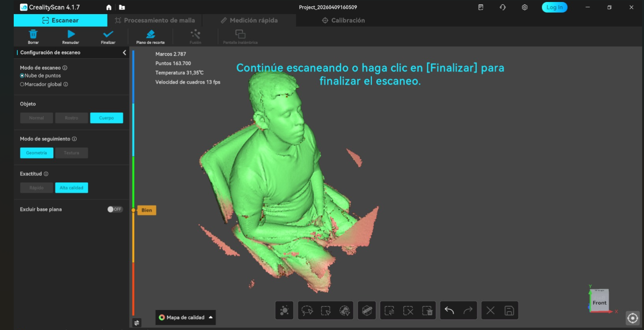644x330 pixels.
Task: Collapse Configuración de escaneo panel
Action: click(x=124, y=53)
